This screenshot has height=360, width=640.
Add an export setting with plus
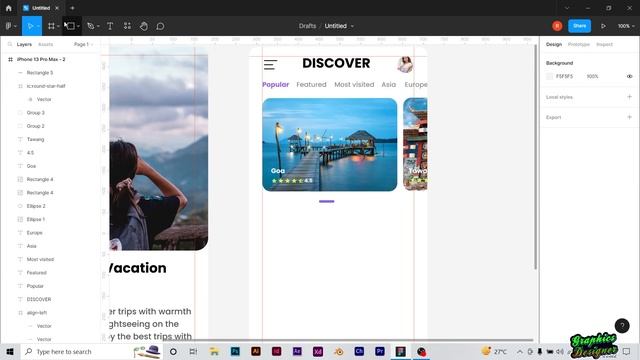point(629,117)
